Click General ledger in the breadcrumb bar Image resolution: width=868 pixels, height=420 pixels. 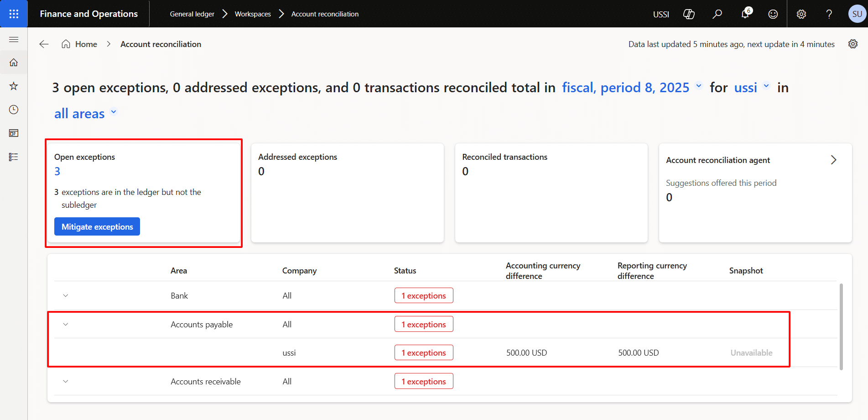(192, 14)
